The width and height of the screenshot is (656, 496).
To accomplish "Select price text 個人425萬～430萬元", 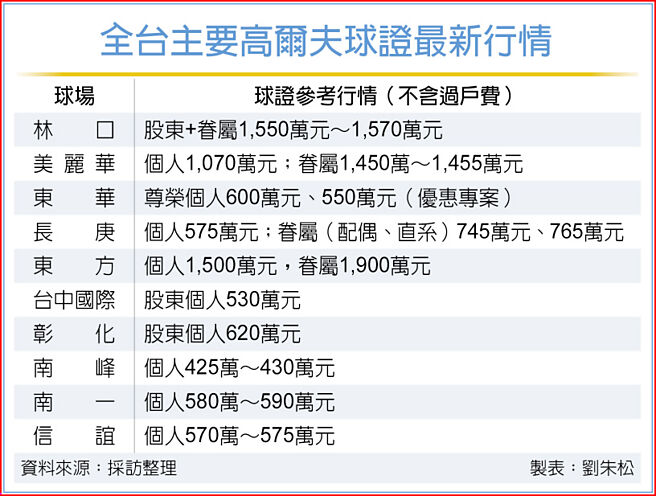I will (x=239, y=368).
